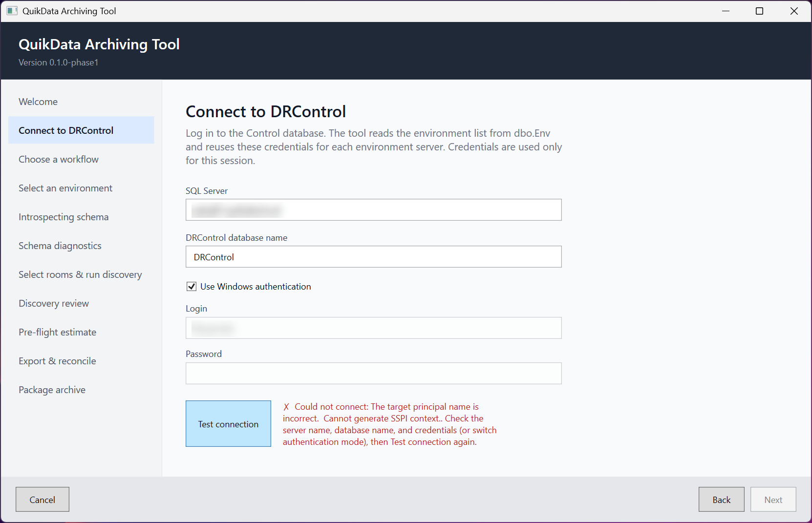Viewport: 812px width, 523px height.
Task: Click the Next button
Action: tap(773, 500)
